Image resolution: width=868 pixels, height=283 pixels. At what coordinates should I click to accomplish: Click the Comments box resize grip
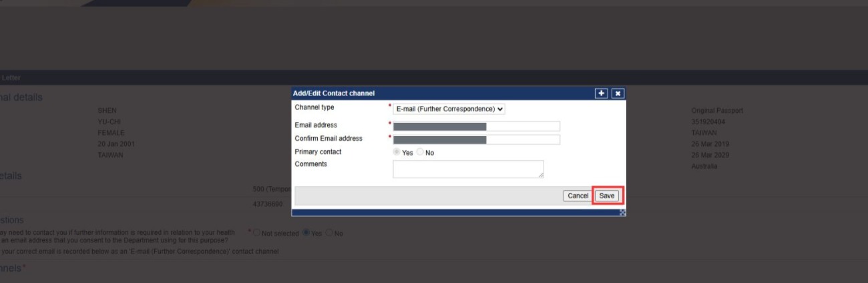[541, 176]
